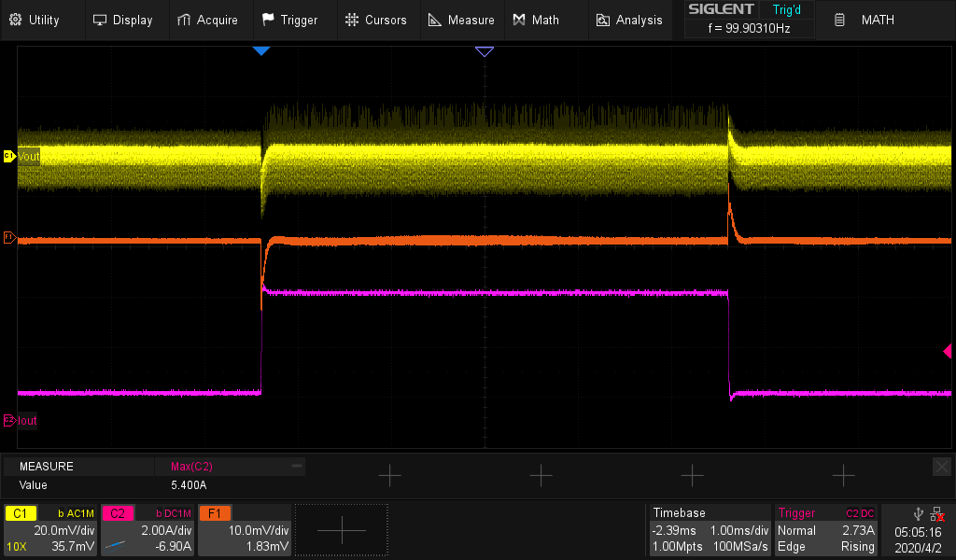Click the yellow Vout channel marker
The width and height of the screenshot is (956, 560).
tap(10, 156)
